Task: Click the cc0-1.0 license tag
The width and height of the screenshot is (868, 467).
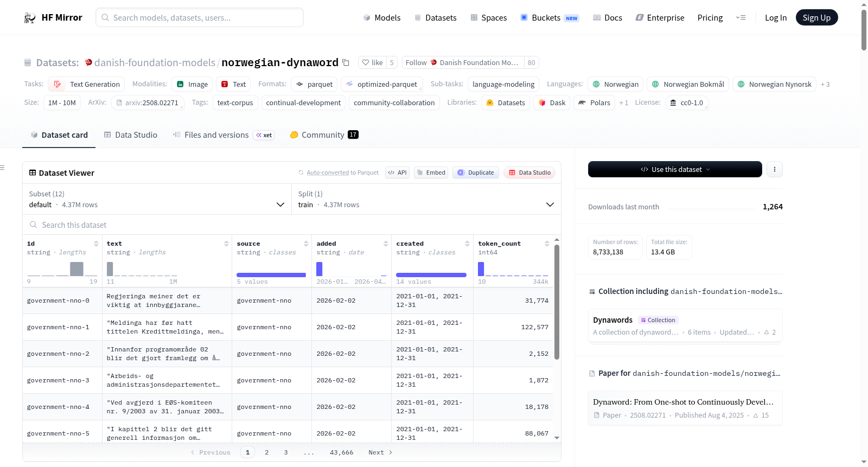Action: (x=686, y=103)
